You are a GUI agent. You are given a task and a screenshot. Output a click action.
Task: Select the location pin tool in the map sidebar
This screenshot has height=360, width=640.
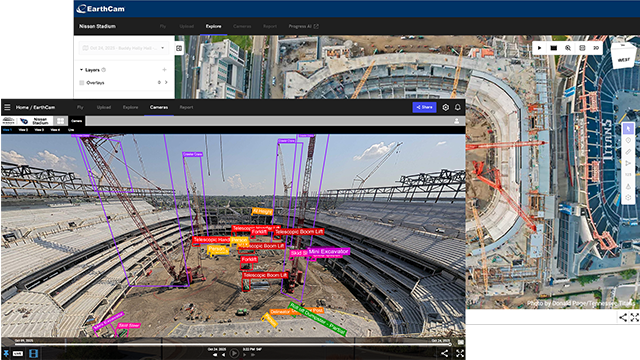tap(628, 140)
